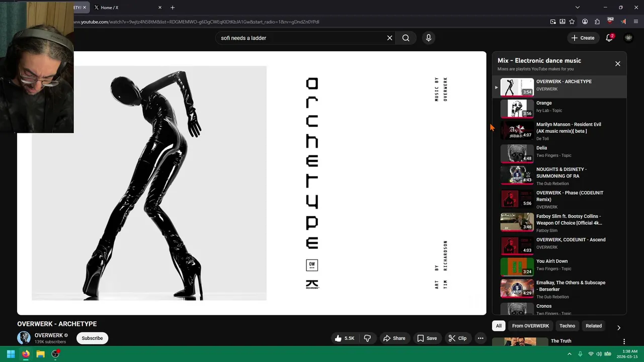Play Emalkay Berserker from the mix

point(559,289)
